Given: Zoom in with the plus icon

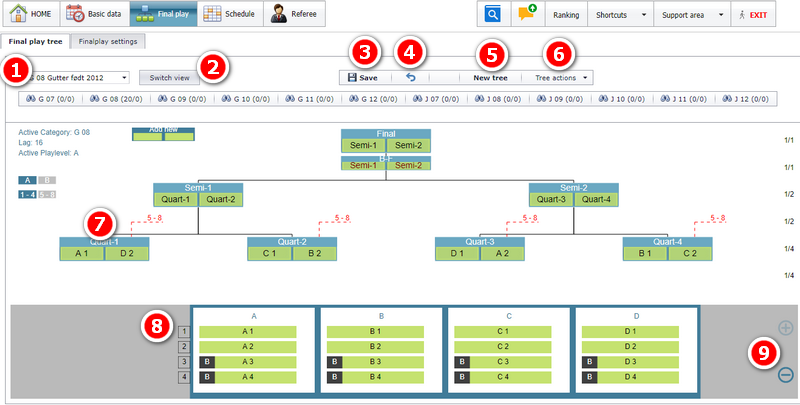Looking at the screenshot, I should click(786, 328).
